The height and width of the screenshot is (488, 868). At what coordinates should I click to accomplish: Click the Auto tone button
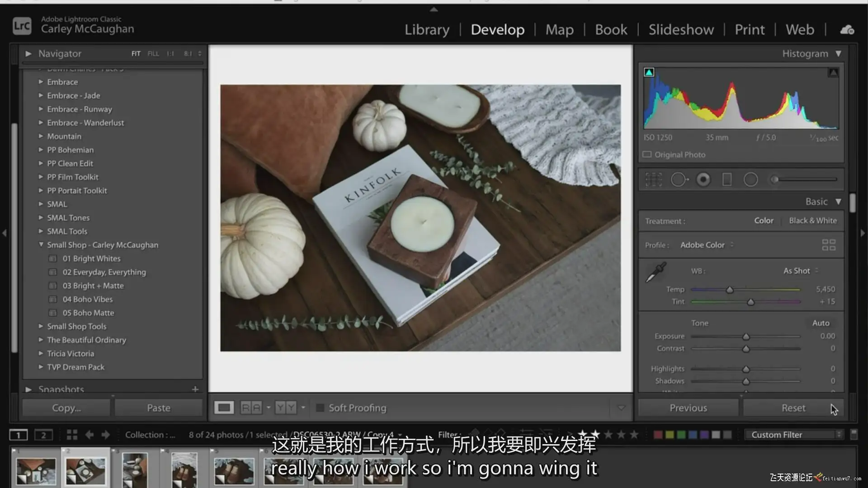click(821, 323)
